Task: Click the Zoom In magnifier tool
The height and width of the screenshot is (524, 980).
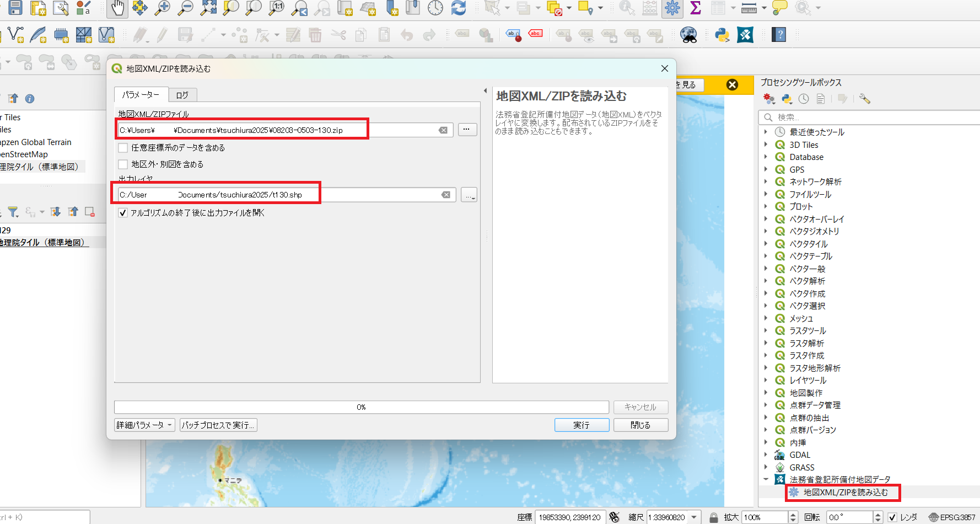Action: [x=162, y=8]
